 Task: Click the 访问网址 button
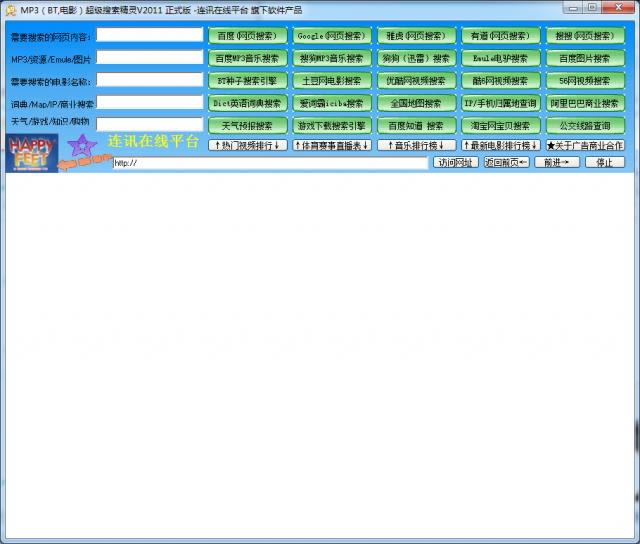point(456,162)
